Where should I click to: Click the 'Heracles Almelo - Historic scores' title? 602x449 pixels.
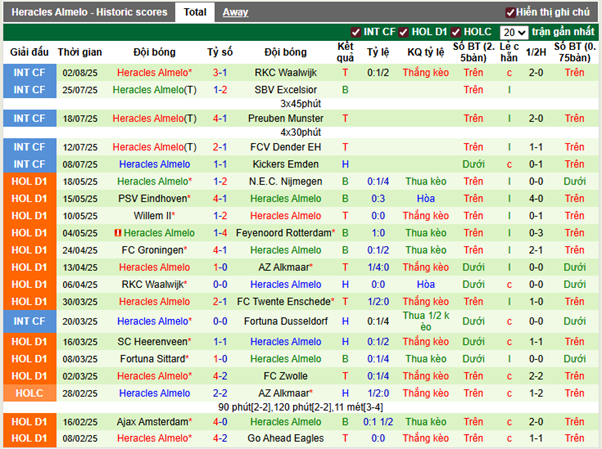pos(89,12)
